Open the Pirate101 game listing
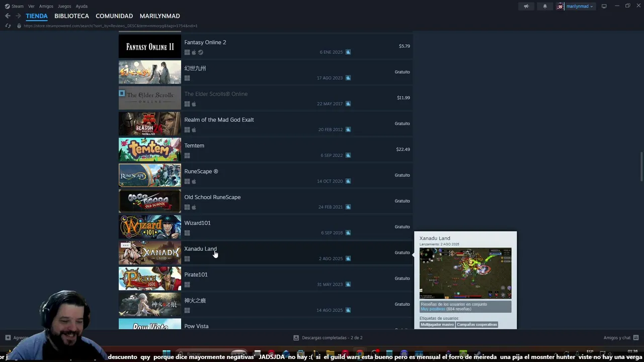Image resolution: width=644 pixels, height=362 pixels. pos(266,279)
